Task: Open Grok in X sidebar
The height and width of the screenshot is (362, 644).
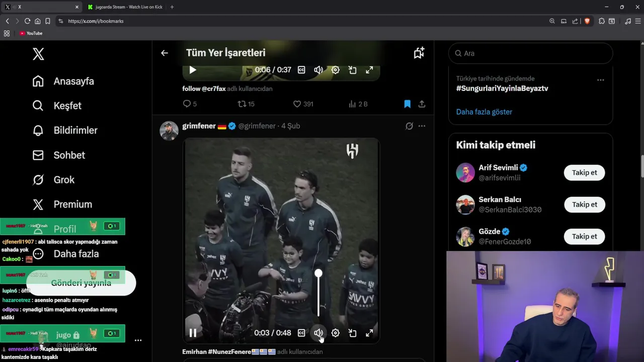Action: click(53, 179)
